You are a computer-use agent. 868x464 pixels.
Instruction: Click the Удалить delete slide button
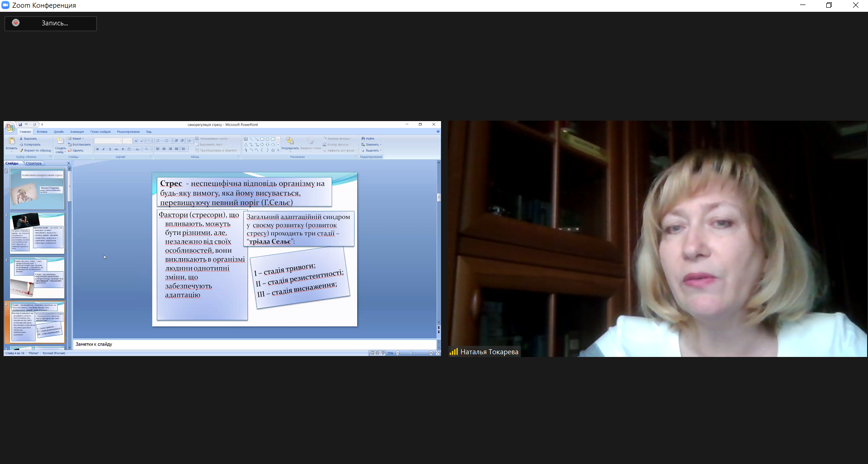tap(76, 150)
